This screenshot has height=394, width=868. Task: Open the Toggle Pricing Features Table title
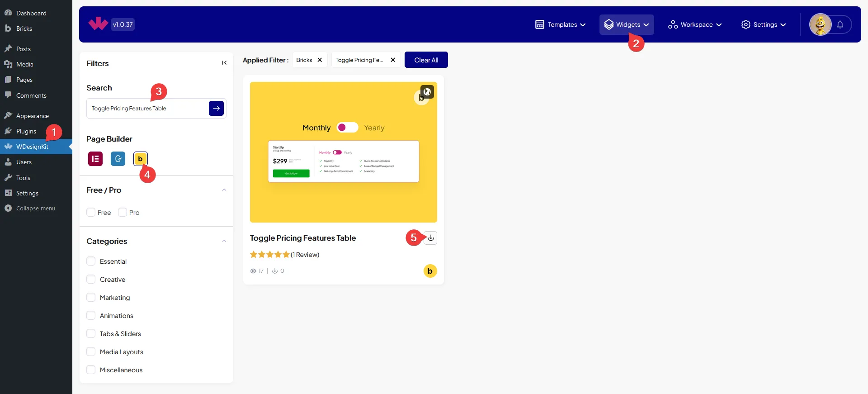click(303, 238)
